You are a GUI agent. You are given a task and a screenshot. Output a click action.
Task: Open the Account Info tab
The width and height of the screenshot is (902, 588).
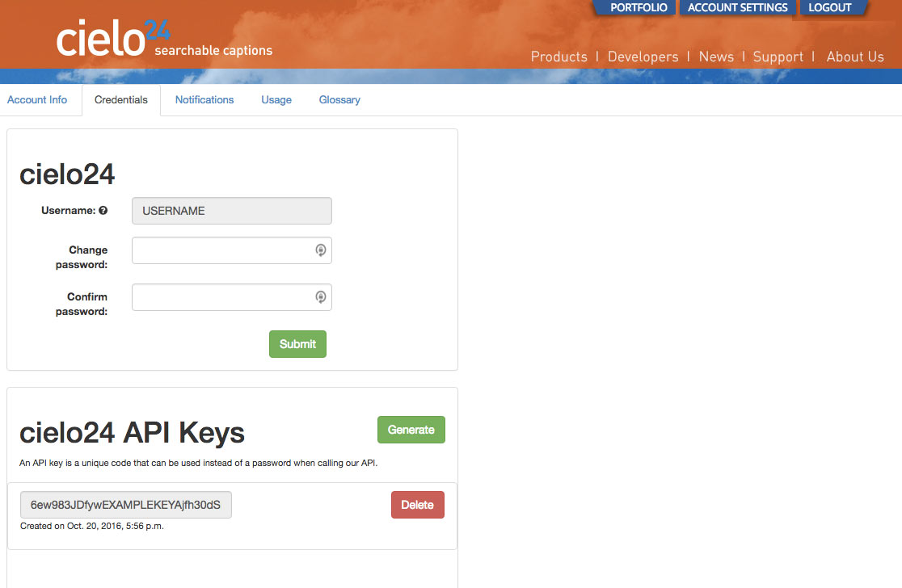click(37, 100)
